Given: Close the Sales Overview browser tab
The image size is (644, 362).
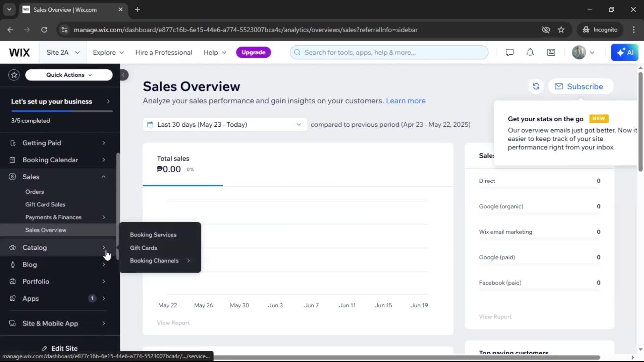Looking at the screenshot, I should pyautogui.click(x=120, y=10).
